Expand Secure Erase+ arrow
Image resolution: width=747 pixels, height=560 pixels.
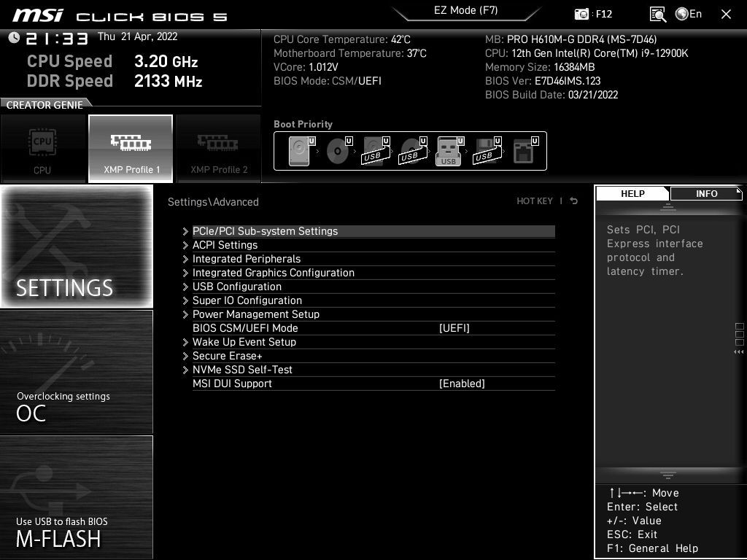[x=185, y=356]
